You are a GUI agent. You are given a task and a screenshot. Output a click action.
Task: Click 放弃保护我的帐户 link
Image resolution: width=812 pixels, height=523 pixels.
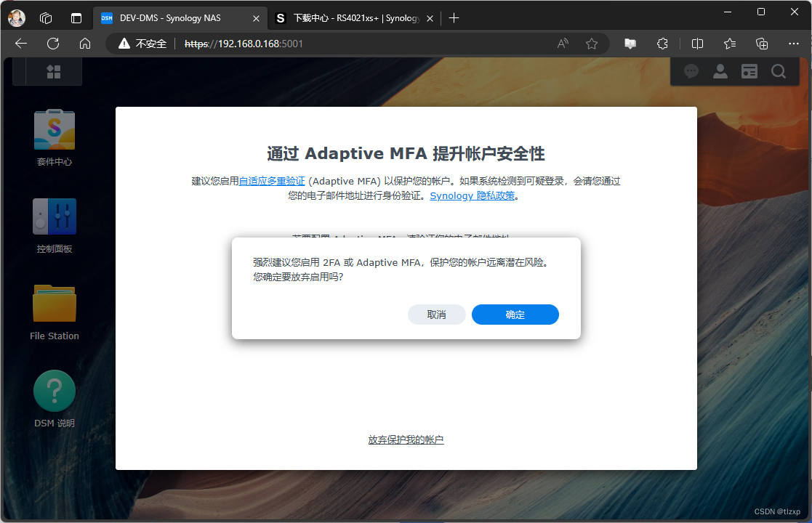click(x=406, y=439)
